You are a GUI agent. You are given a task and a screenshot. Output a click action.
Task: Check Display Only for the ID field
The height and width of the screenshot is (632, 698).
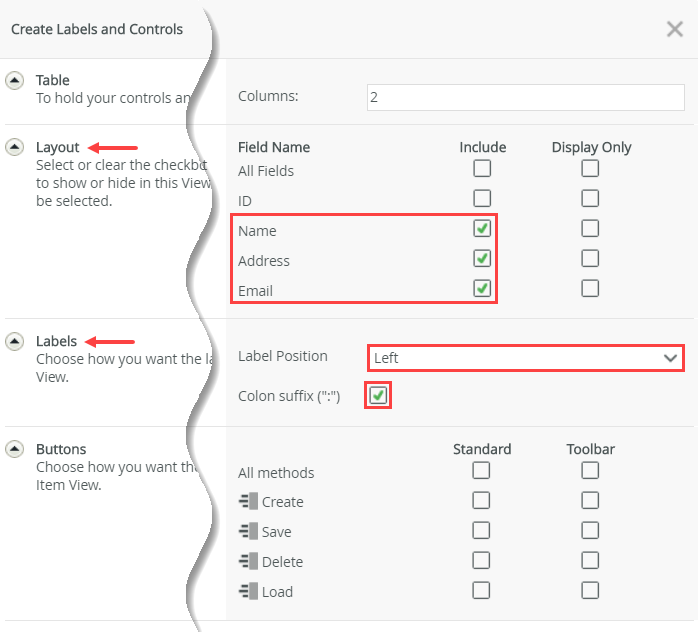590,198
